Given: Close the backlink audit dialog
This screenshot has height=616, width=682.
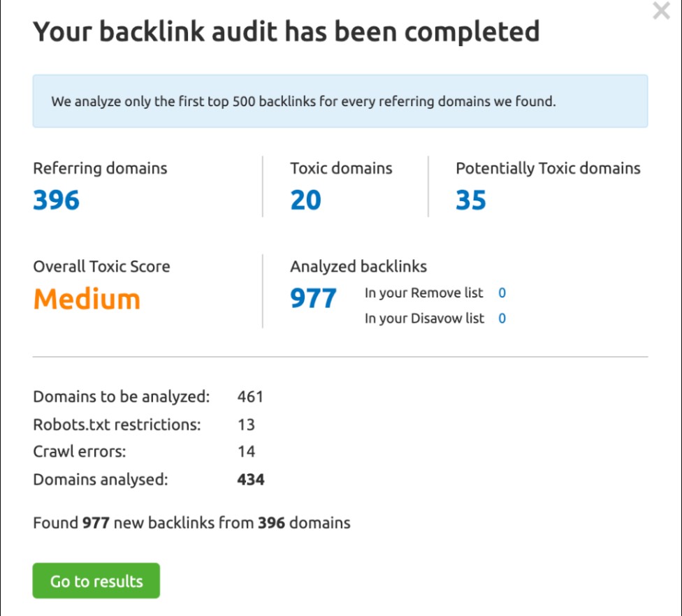Looking at the screenshot, I should coord(661,11).
